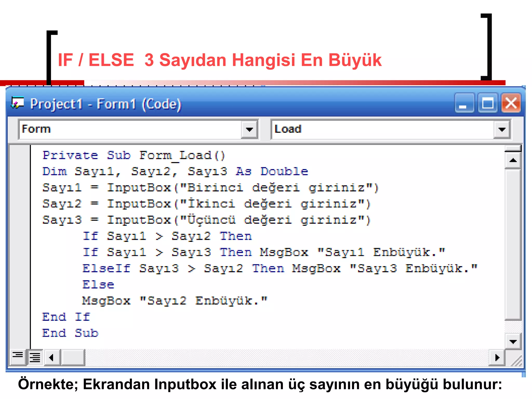Open the Load procedure dropdown arrow
Image resolution: width=532 pixels, height=399 pixels.
pyautogui.click(x=502, y=129)
